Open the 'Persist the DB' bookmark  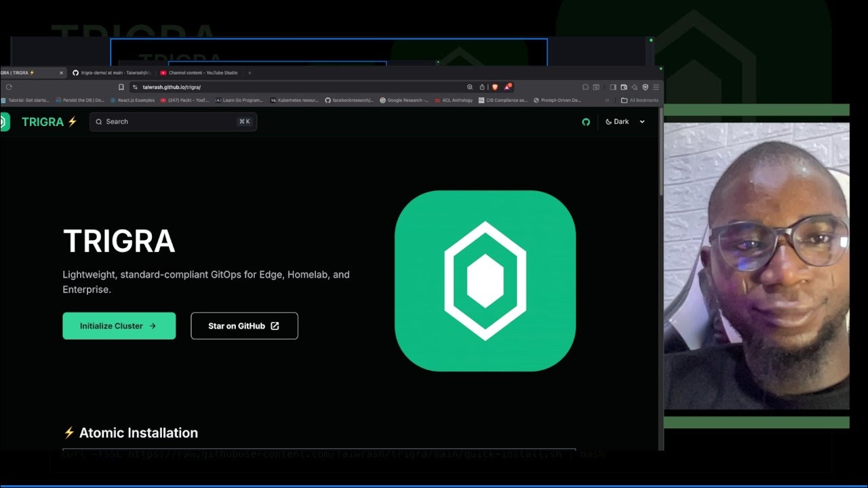(x=79, y=100)
